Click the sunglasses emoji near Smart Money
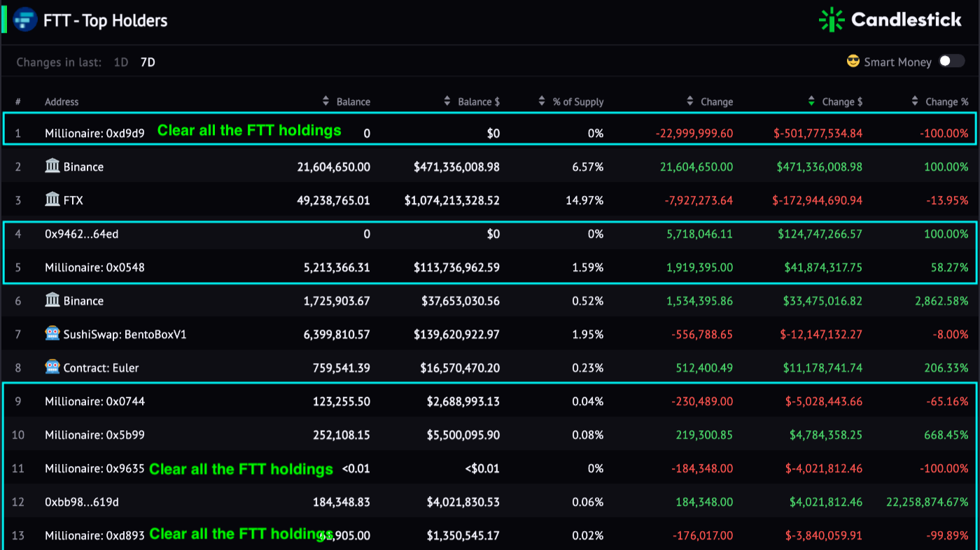980x550 pixels. (x=853, y=62)
